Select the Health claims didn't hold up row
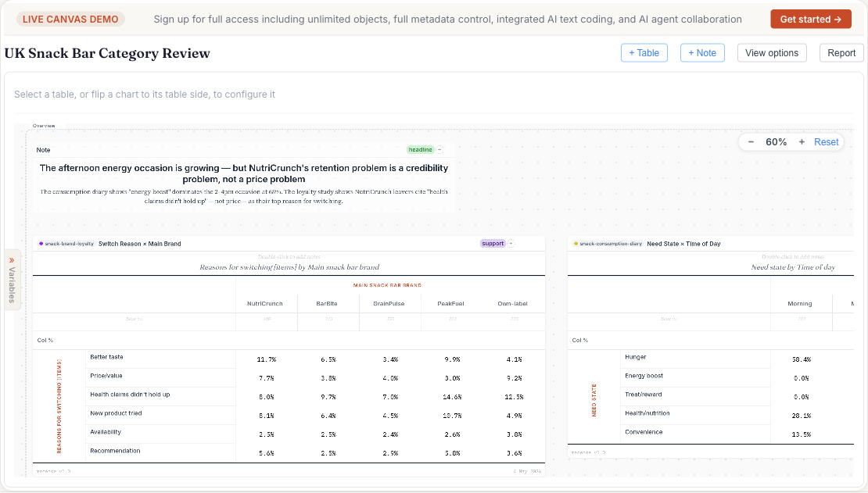Screen dimensions: 868x493 tap(130, 395)
